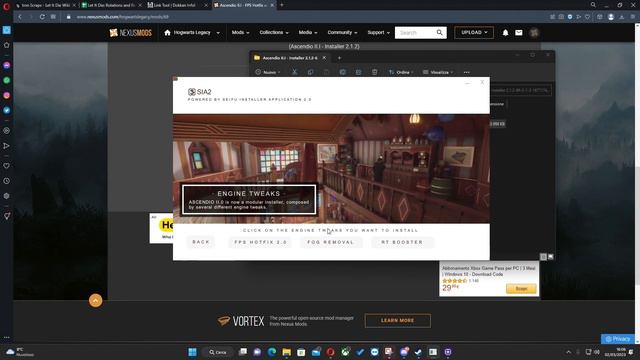Open Microsoft Edge from the taskbar
This screenshot has width=640, height=360.
(272, 352)
